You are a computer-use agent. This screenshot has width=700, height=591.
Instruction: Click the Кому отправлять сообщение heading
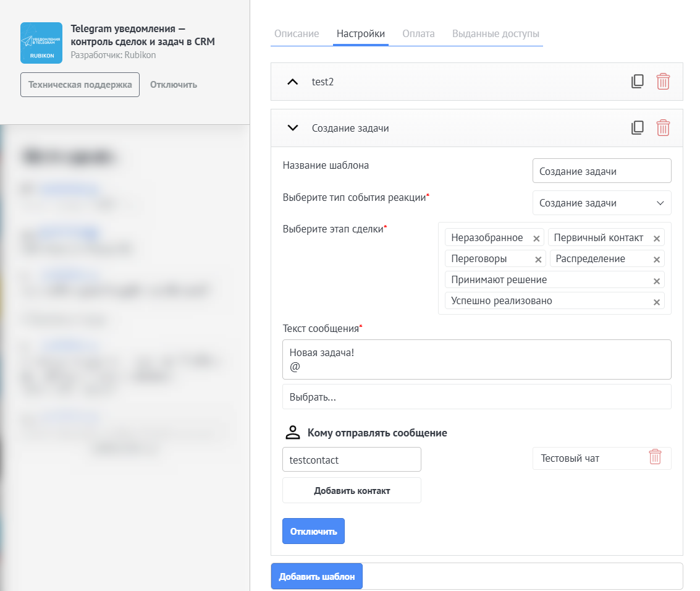click(x=377, y=433)
